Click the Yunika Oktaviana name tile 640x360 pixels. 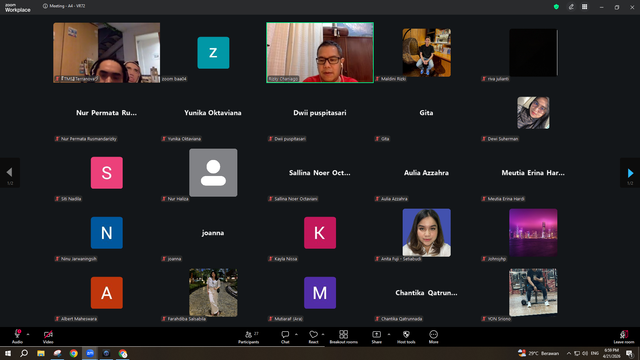click(213, 113)
